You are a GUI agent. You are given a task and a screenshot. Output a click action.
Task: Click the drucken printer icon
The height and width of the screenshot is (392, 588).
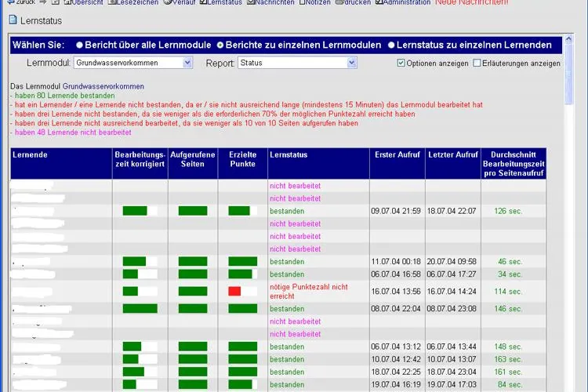339,2
